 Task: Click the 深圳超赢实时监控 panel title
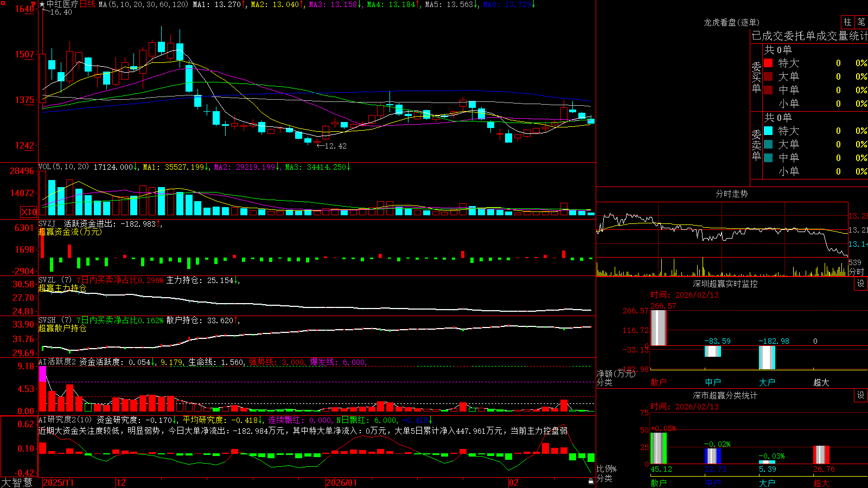(725, 284)
